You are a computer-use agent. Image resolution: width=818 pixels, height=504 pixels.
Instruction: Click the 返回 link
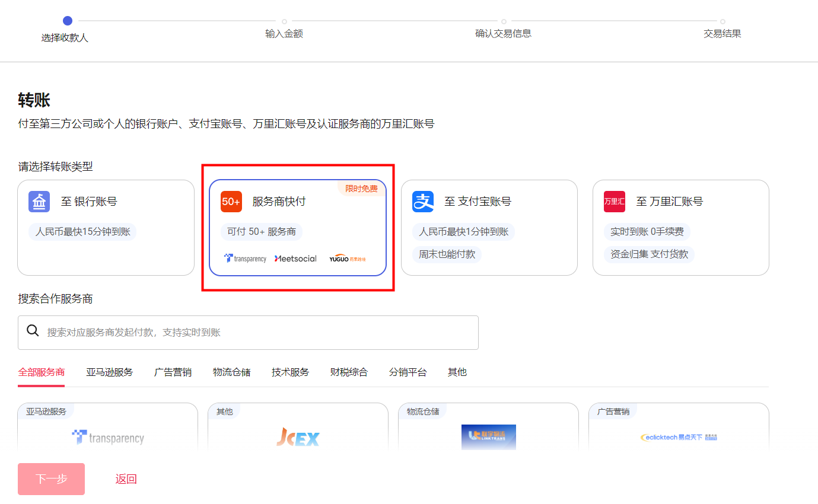tap(126, 479)
